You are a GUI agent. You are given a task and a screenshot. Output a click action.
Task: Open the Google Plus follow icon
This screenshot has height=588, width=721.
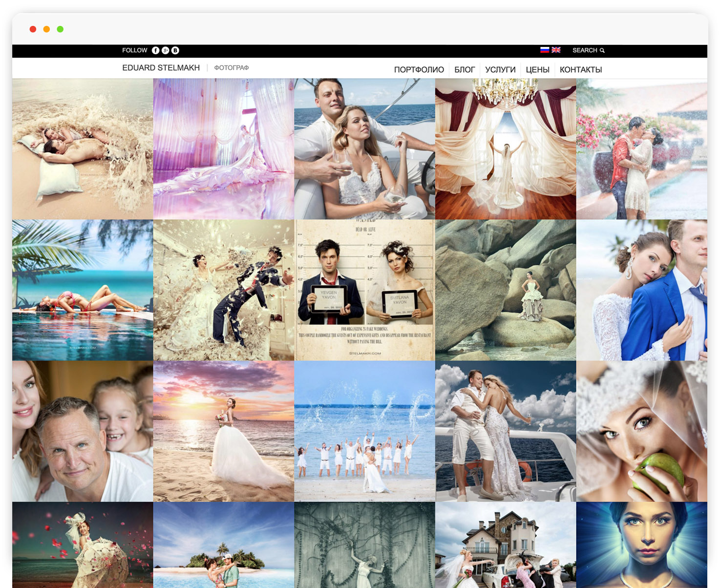[x=166, y=50]
